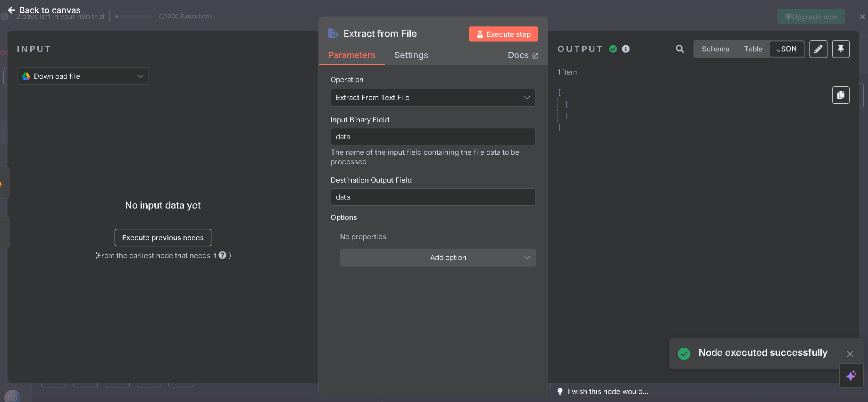Viewport: 868px width, 402px height.
Task: Click Execute previous nodes button
Action: pyautogui.click(x=163, y=238)
